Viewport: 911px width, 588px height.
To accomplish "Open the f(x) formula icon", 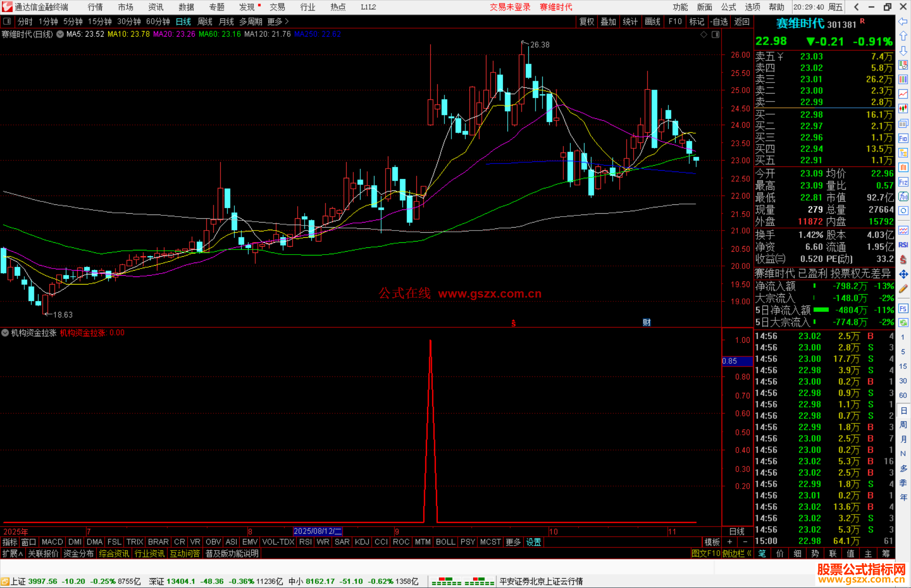I will coord(903,196).
